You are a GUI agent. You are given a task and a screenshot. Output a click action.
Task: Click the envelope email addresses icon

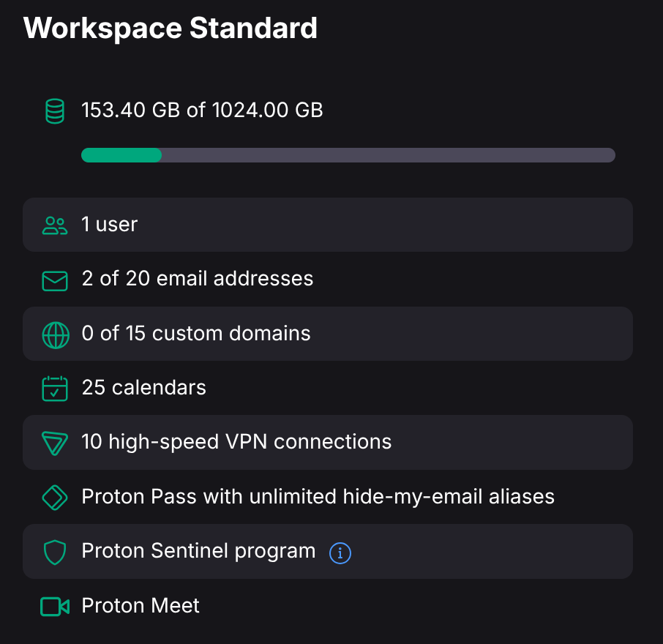[55, 281]
